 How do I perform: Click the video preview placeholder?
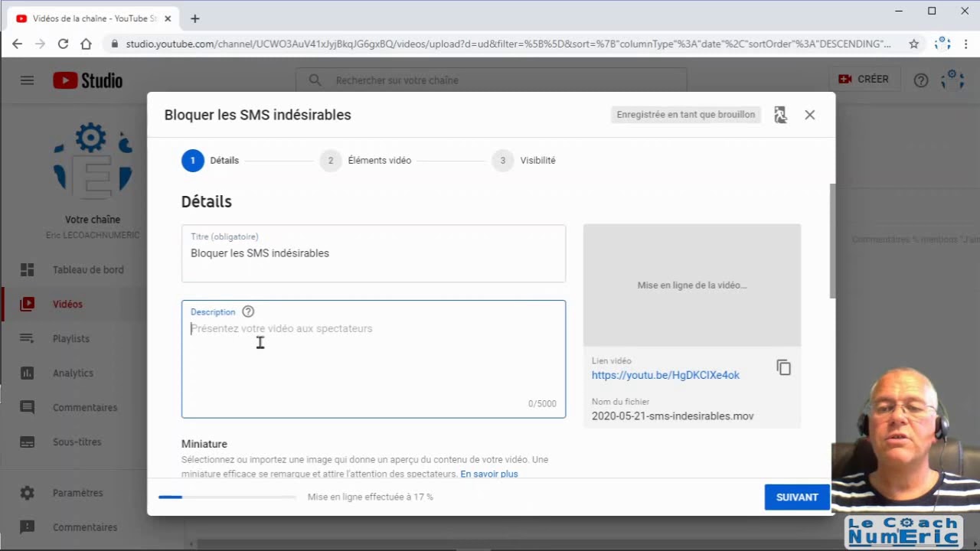coord(692,285)
